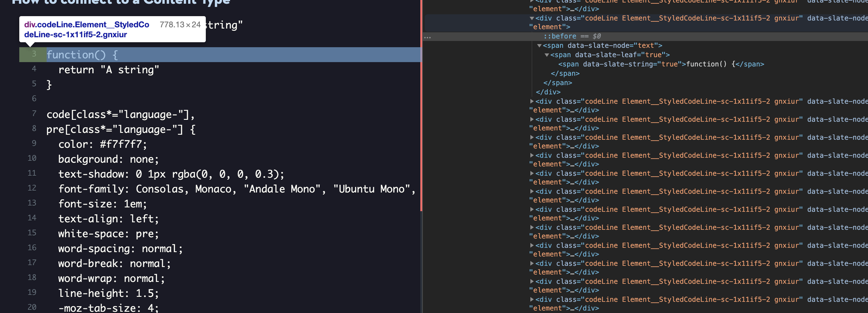Collapse the span data-slate-leaf="true" node

(547, 55)
